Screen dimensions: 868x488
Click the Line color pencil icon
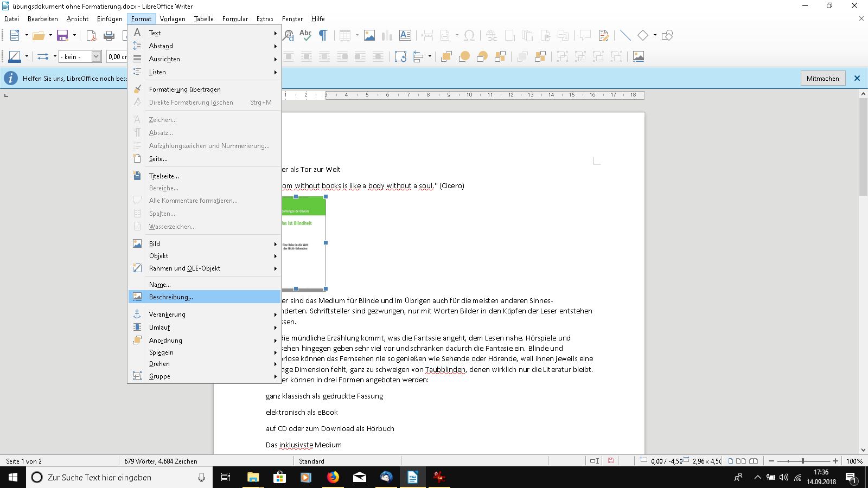15,57
